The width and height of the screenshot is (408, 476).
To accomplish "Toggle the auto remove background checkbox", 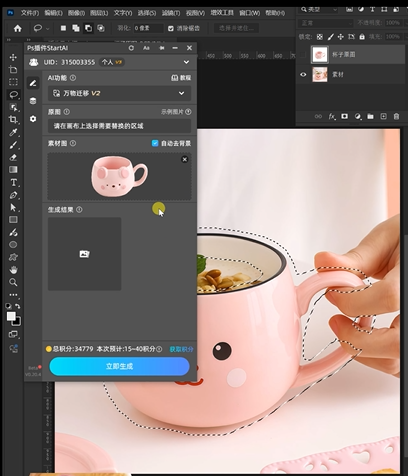I will 155,143.
